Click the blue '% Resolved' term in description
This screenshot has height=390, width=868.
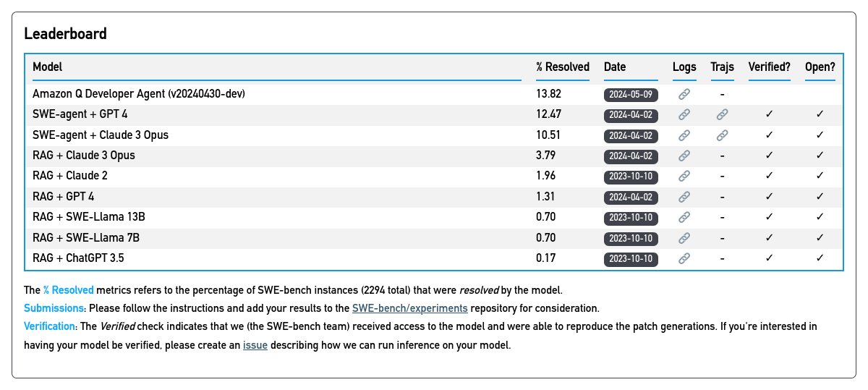coord(68,289)
